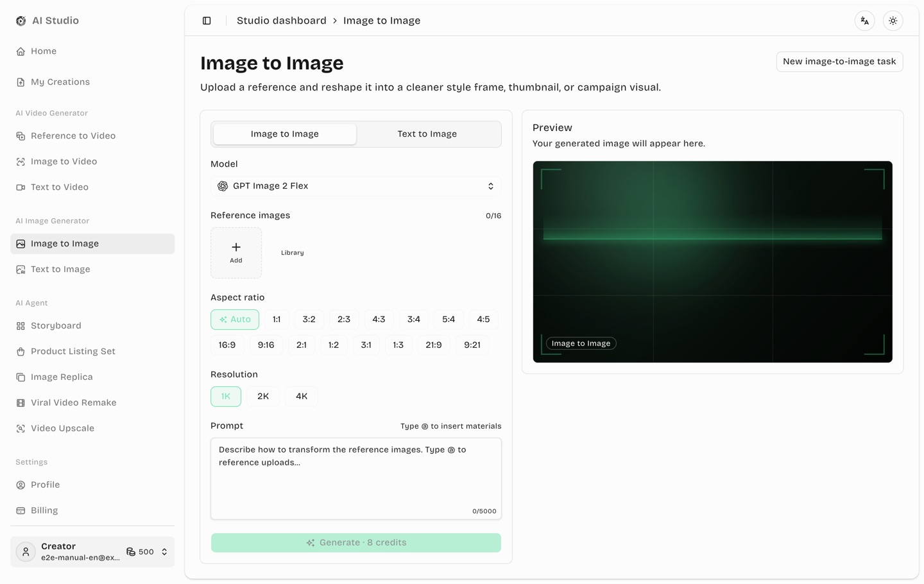924x584 pixels.
Task: Switch to the Image to Image tab
Action: (285, 134)
